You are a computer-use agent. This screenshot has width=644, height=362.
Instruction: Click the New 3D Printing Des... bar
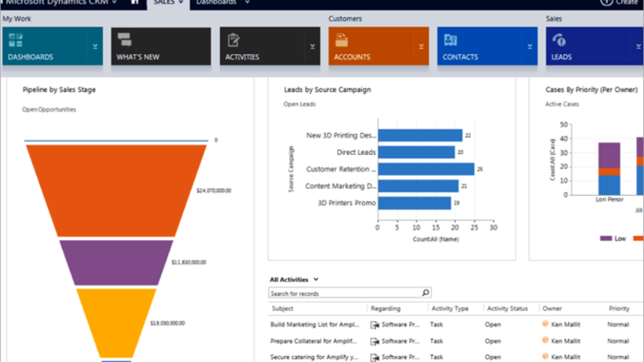pos(420,135)
